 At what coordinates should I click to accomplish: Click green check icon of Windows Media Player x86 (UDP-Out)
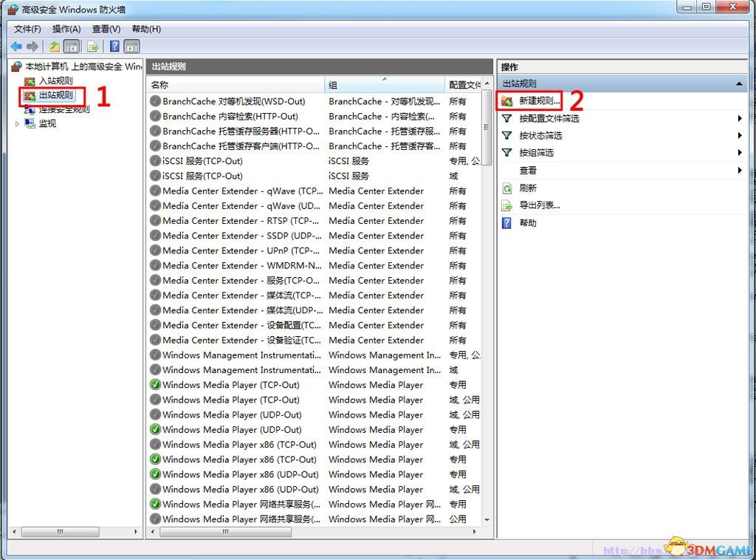(155, 474)
